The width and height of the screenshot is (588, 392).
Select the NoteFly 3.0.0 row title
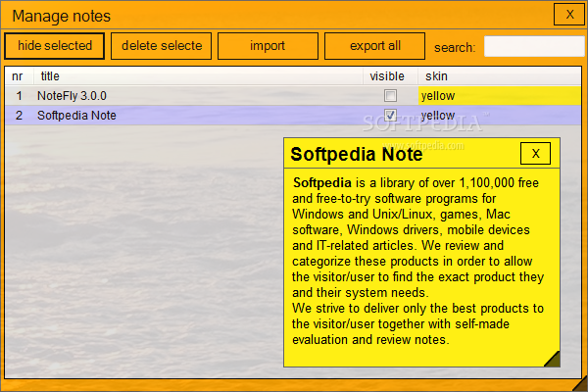[72, 96]
